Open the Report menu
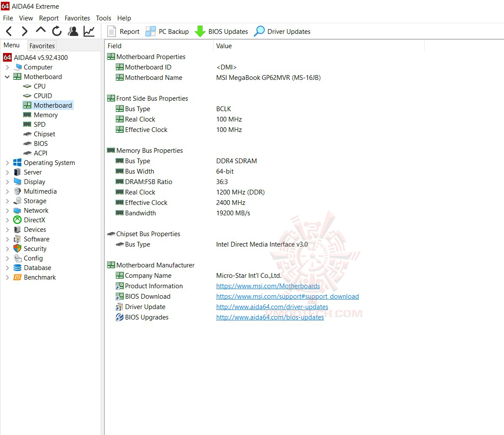 coord(49,18)
